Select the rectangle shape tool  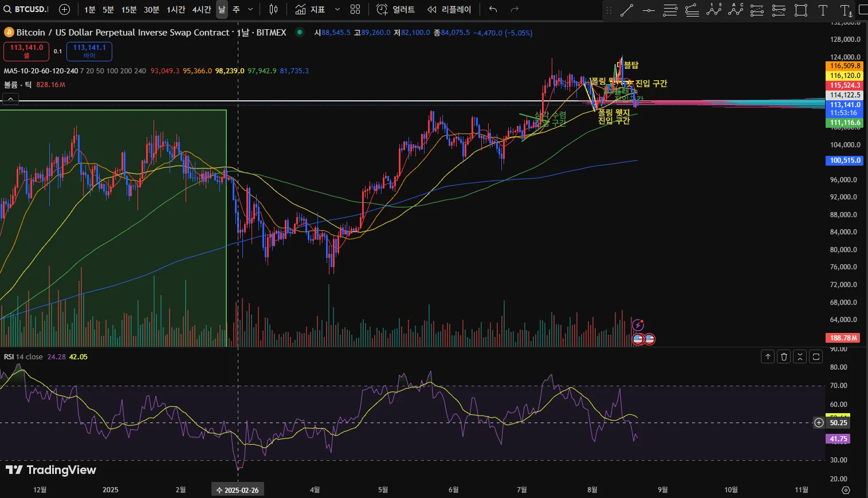801,10
